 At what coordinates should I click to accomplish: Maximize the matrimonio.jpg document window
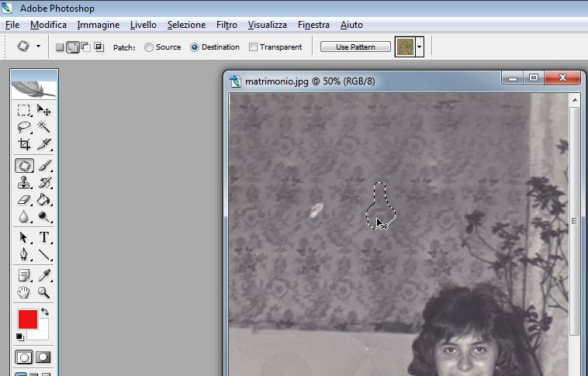533,78
